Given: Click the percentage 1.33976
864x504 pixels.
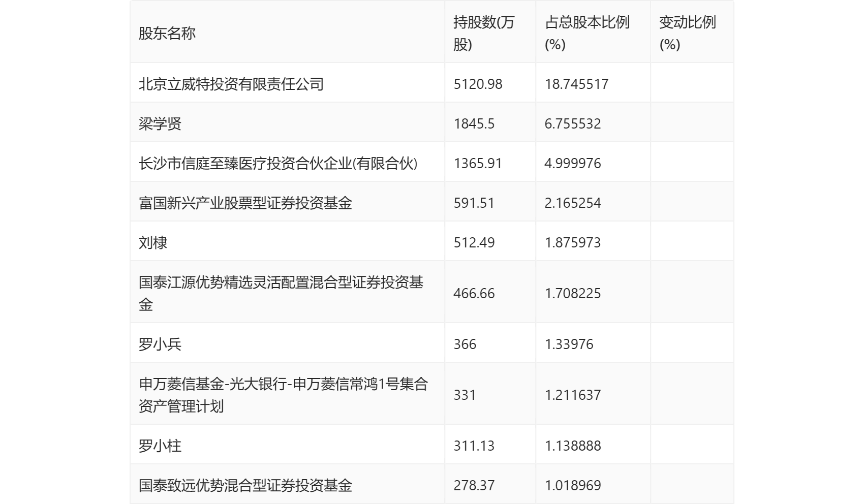Looking at the screenshot, I should [569, 344].
